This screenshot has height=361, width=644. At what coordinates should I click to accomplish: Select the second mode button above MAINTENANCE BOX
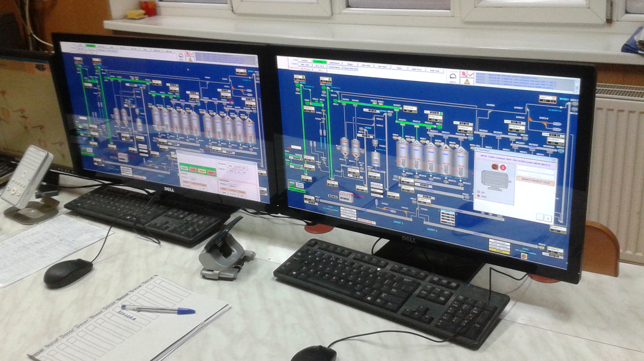535,176
